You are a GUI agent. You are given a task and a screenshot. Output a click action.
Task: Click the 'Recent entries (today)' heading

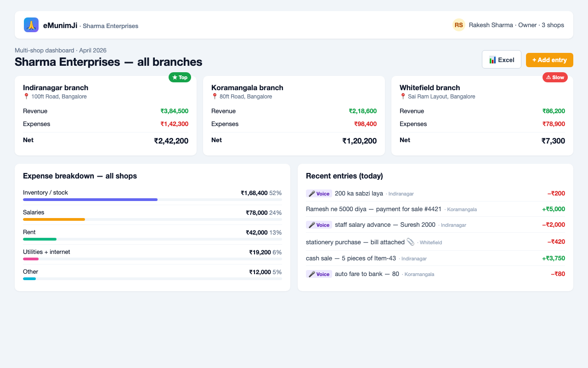click(345, 176)
